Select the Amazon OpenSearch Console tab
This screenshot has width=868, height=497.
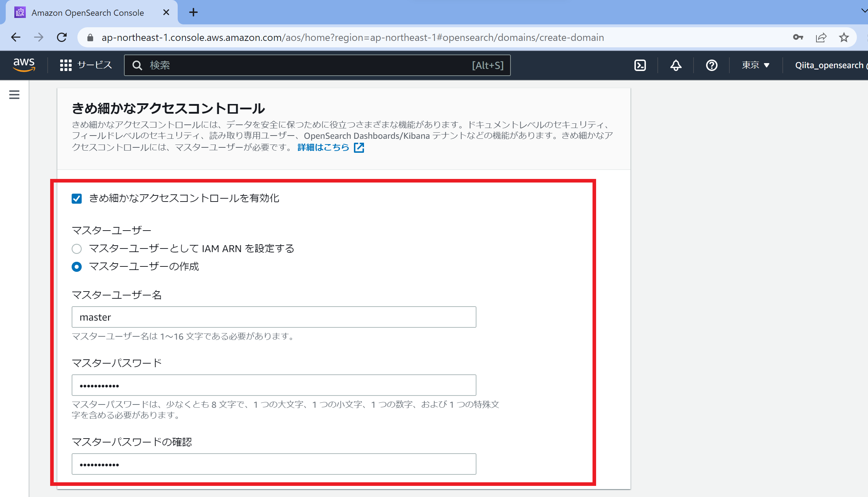(x=88, y=13)
